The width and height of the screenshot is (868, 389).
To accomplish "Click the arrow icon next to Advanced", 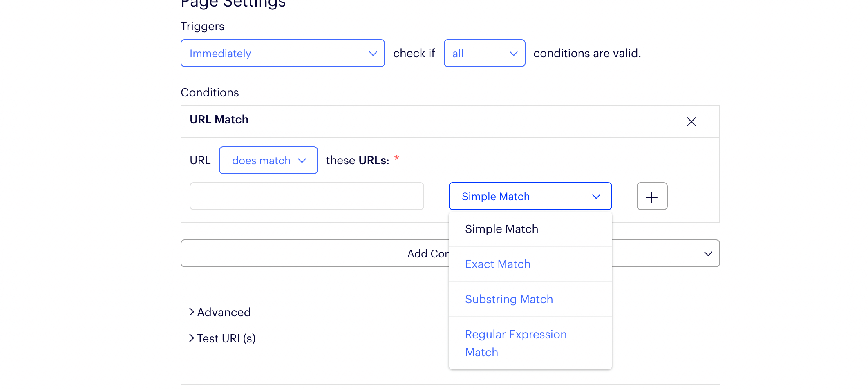I will pos(192,312).
